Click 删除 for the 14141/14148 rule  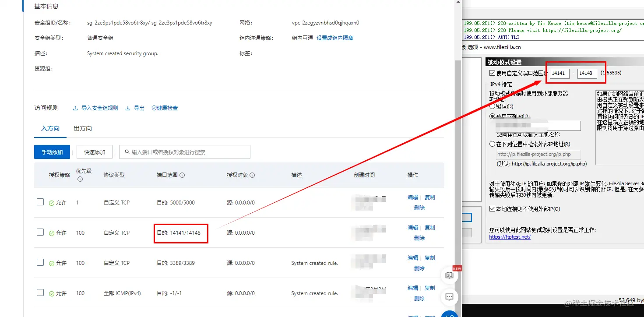[x=419, y=238]
